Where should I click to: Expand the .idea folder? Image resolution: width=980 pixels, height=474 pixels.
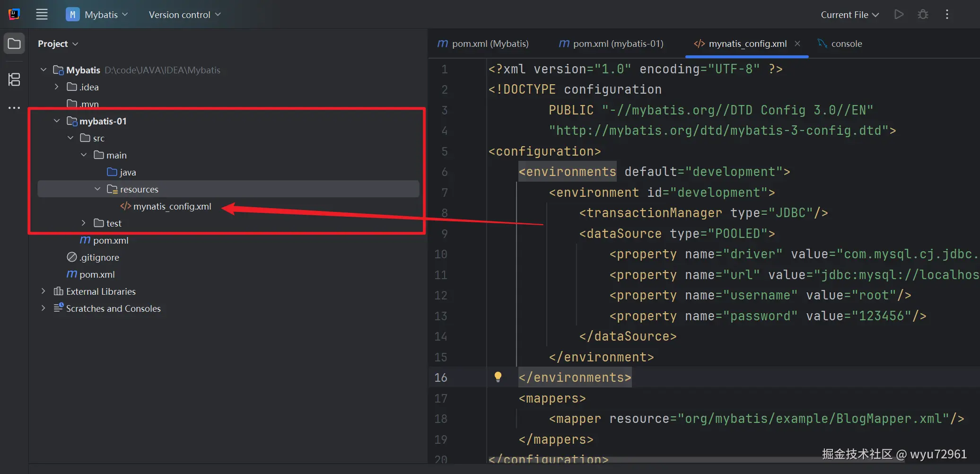(x=57, y=87)
